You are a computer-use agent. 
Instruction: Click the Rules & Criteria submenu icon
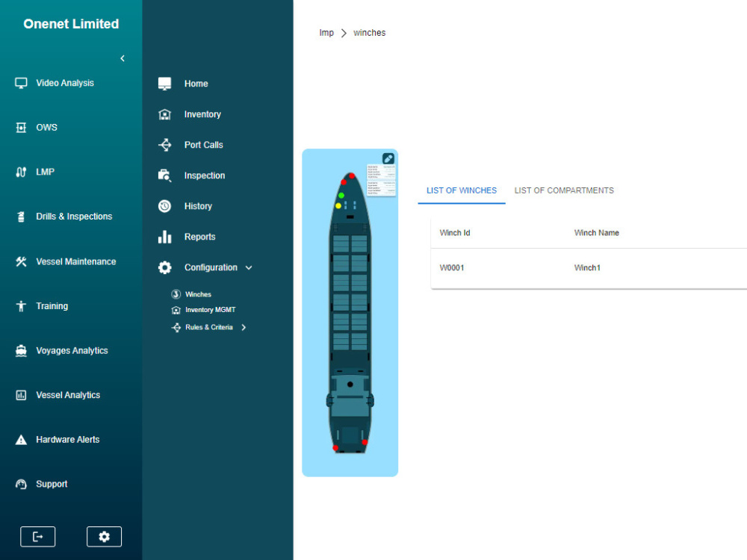pos(176,328)
